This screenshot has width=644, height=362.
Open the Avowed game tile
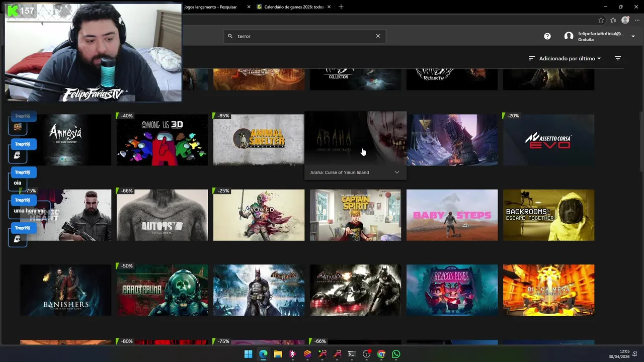259,215
